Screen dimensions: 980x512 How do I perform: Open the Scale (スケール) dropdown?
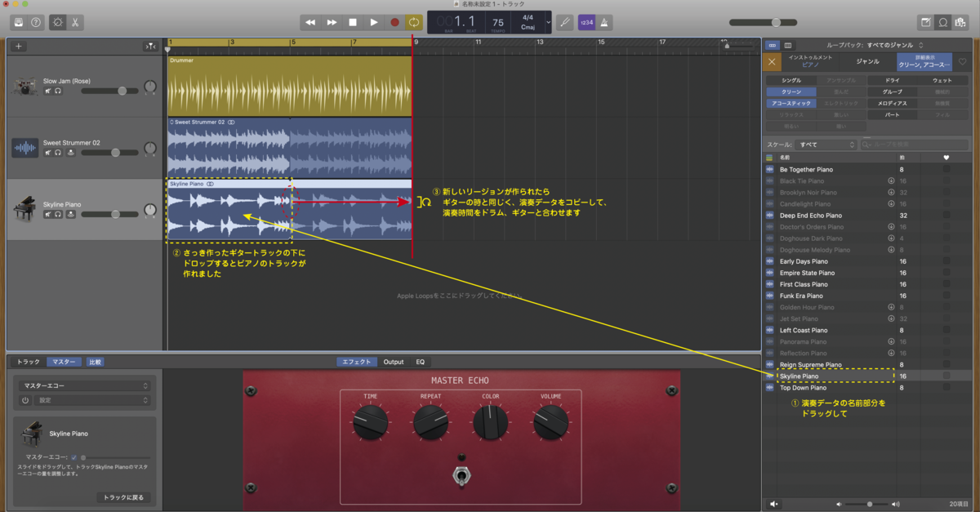pos(826,145)
